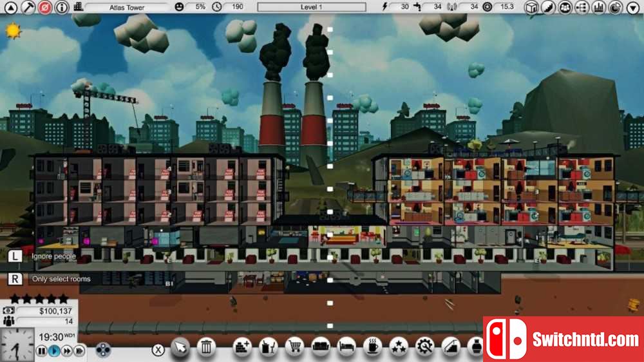Click the cash money icon

(8, 311)
